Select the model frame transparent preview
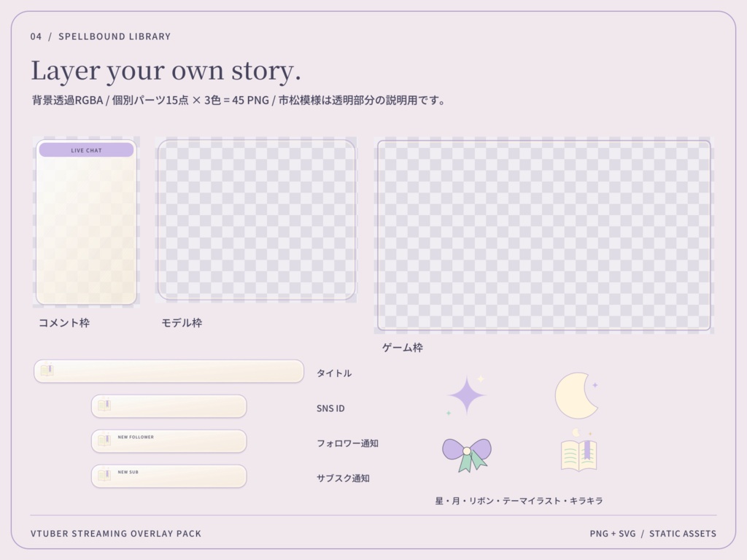Viewport: 747px width, 560px height. click(256, 219)
